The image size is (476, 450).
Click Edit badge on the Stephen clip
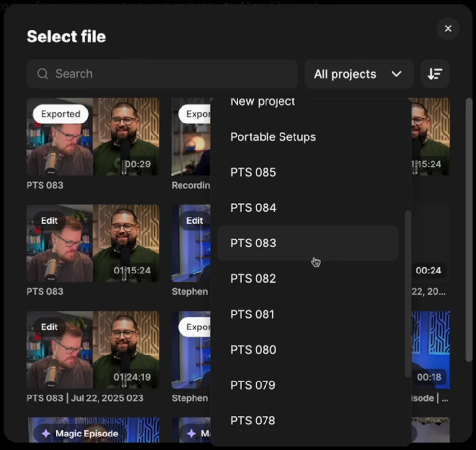coord(195,220)
